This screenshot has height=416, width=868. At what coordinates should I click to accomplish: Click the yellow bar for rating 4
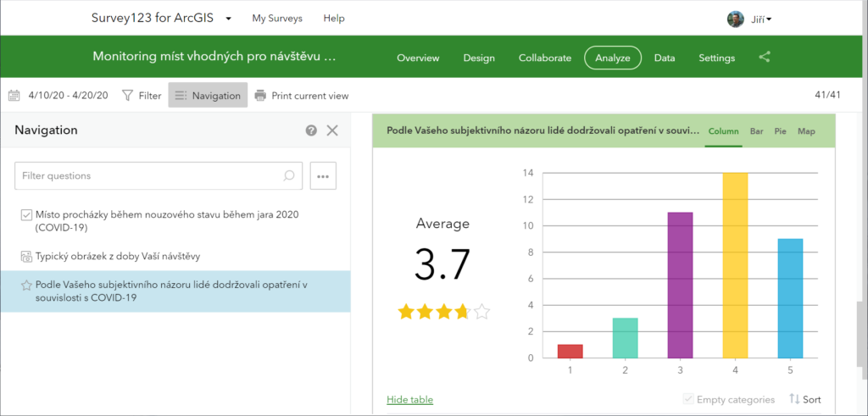point(734,264)
